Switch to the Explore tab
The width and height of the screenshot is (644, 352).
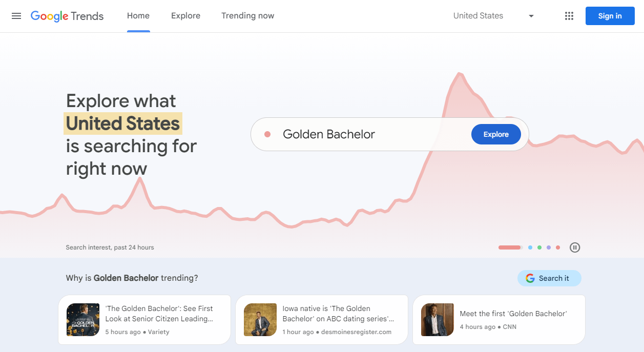[x=185, y=16]
